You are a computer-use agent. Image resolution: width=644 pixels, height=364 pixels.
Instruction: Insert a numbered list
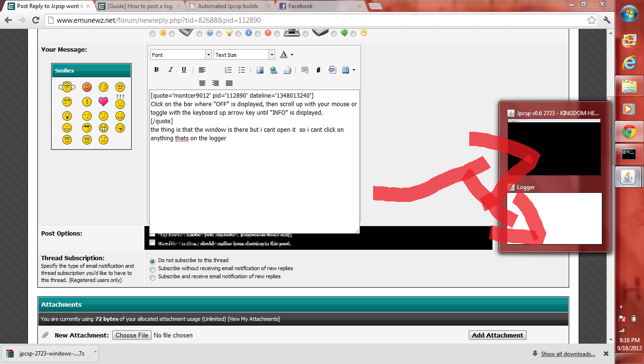click(228, 70)
